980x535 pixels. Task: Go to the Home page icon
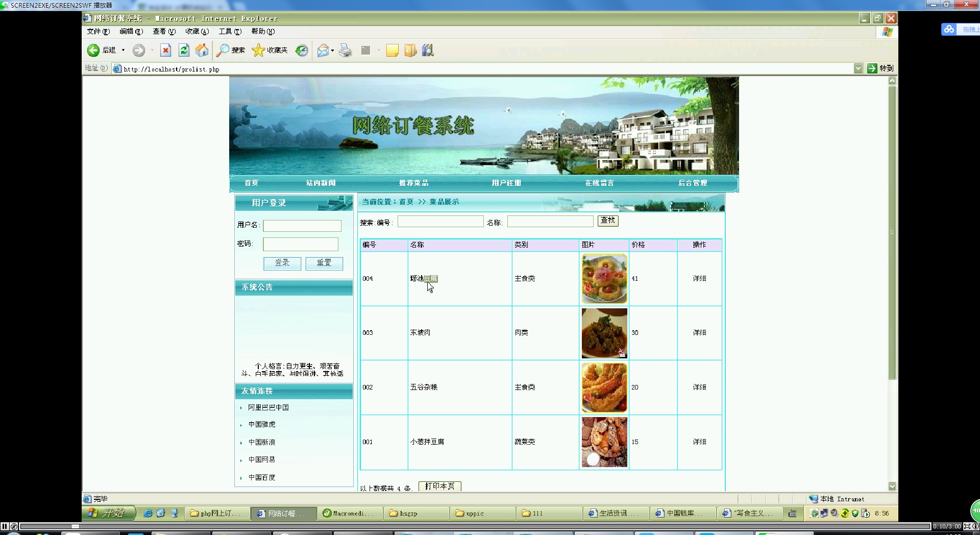click(202, 50)
